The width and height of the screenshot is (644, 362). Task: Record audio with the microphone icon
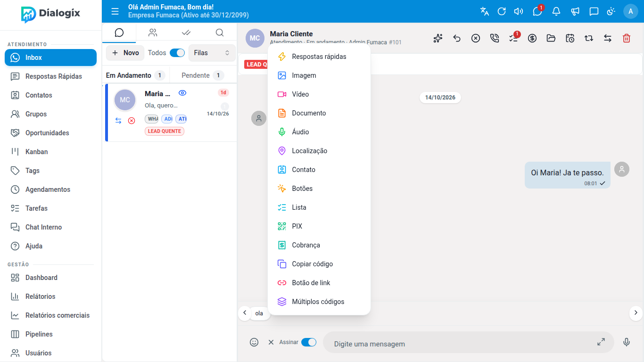627,342
